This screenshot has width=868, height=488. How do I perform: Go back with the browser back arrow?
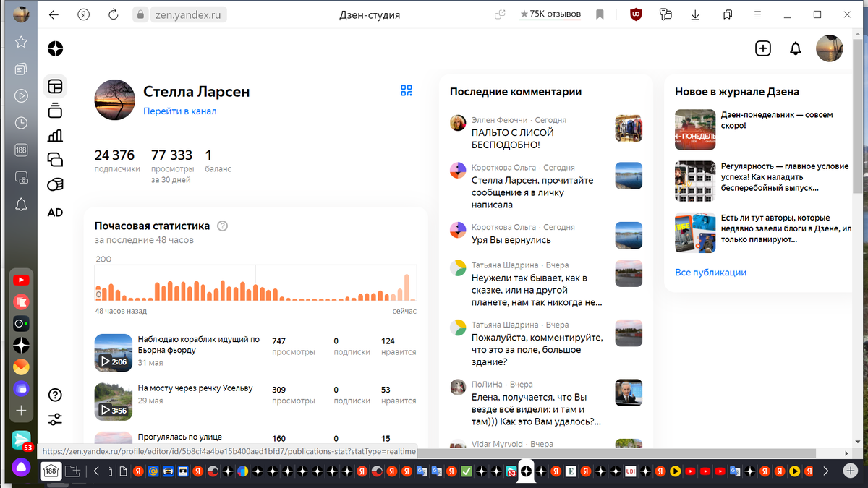54,14
